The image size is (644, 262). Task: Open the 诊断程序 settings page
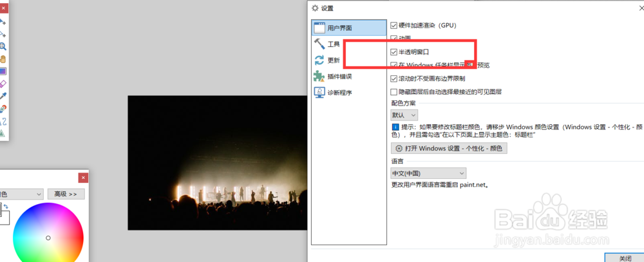coord(348,93)
